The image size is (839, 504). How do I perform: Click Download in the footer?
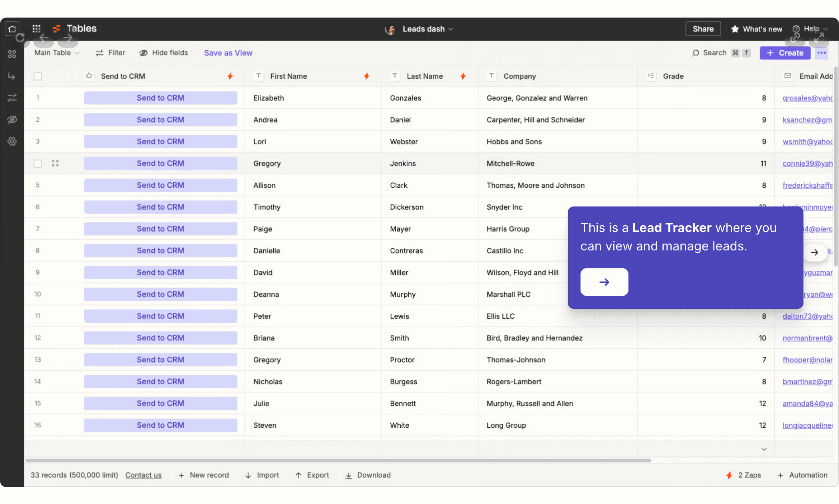coord(368,475)
